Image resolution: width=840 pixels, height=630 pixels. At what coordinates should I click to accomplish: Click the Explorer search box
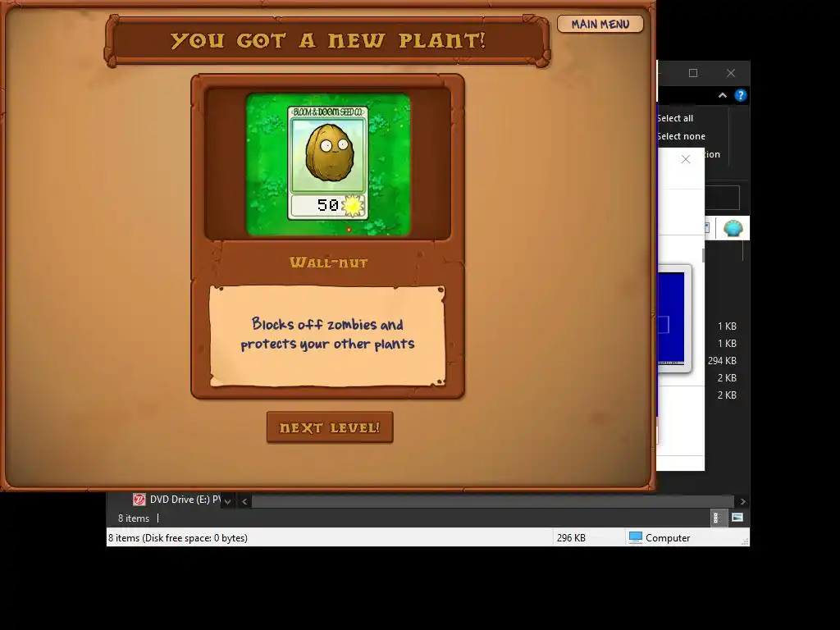[722, 198]
